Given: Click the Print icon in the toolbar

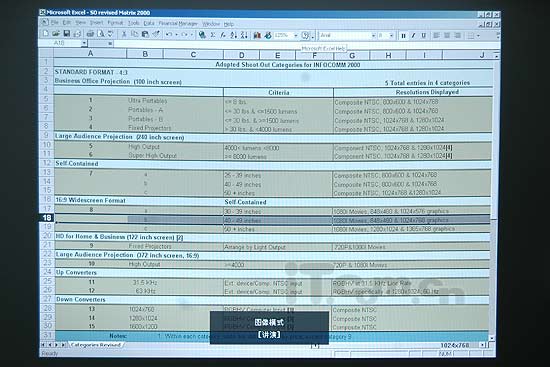Looking at the screenshot, I should [90, 34].
